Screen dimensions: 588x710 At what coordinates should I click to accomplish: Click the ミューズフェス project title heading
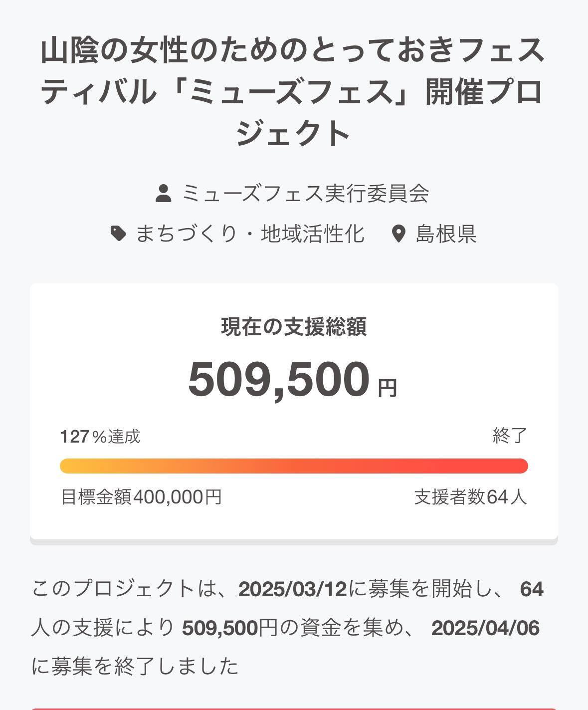293,92
